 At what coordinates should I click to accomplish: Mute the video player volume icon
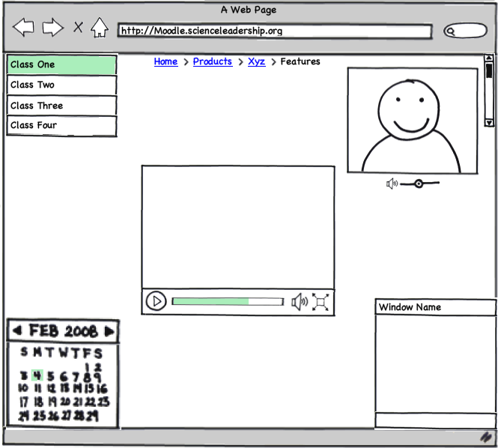300,302
